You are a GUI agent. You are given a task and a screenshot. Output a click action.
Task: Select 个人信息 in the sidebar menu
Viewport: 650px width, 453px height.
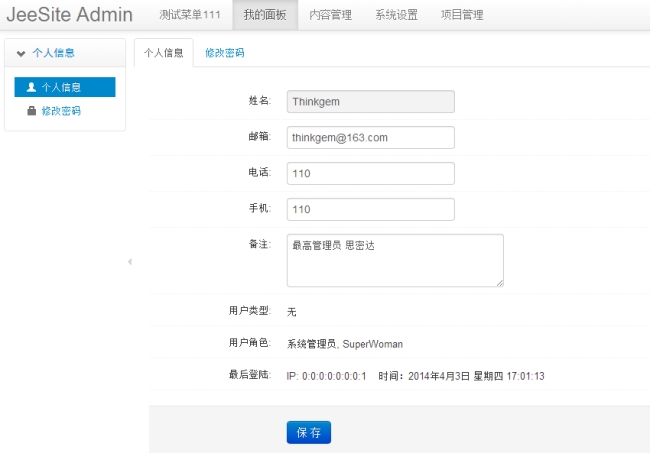coord(65,87)
